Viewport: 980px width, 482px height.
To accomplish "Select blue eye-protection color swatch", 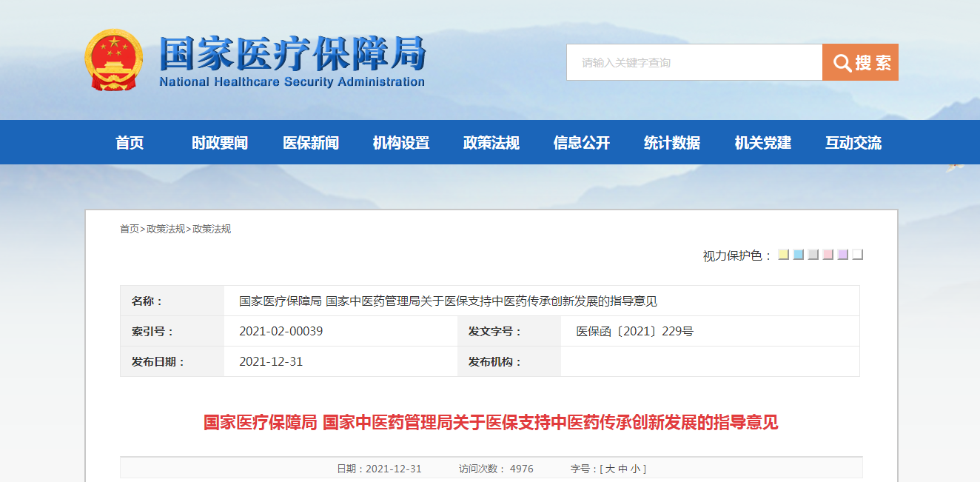I will pyautogui.click(x=799, y=255).
